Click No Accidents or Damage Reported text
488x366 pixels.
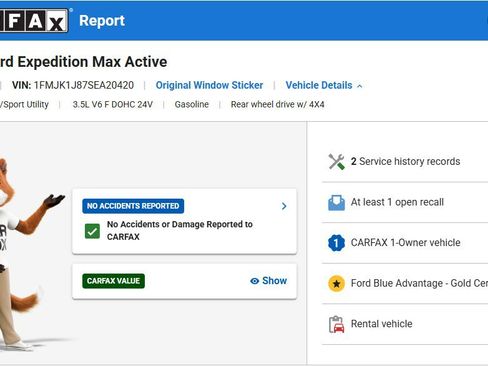coord(180,231)
